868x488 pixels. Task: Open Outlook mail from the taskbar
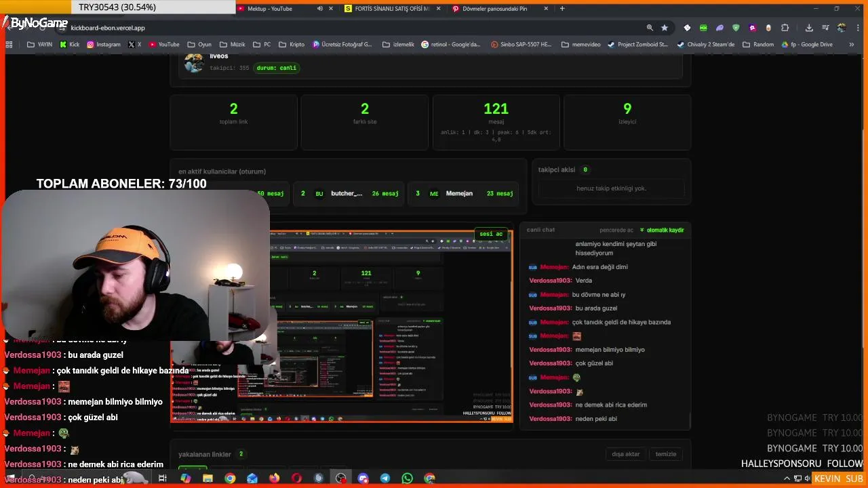252,478
